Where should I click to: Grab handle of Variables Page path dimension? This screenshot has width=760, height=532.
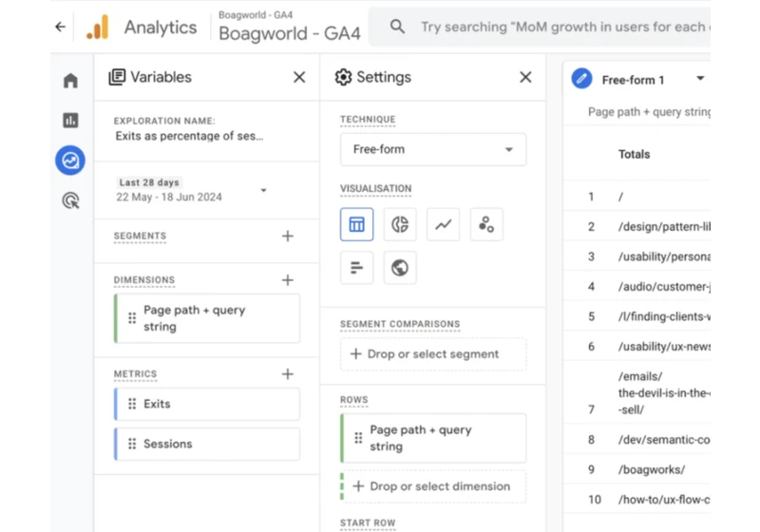click(132, 318)
